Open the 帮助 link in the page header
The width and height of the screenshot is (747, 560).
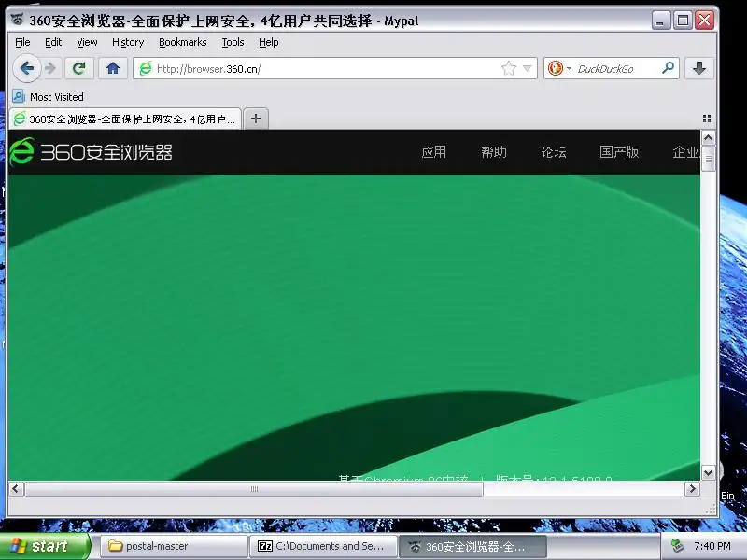pyautogui.click(x=494, y=152)
